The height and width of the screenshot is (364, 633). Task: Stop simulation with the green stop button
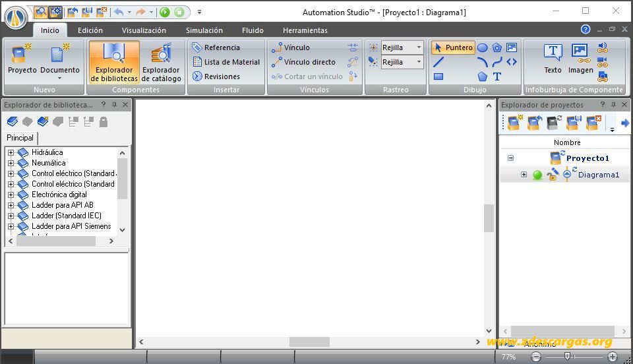click(179, 12)
